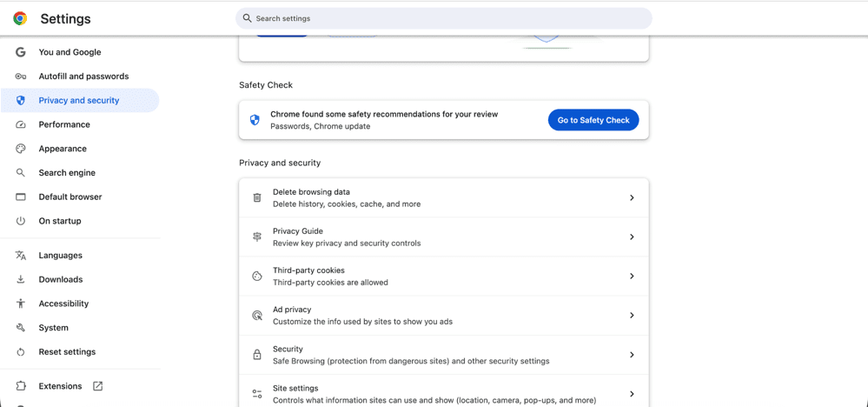Click the key icon for Autofill and passwords
Screen dimensions: 868x407
21,77
